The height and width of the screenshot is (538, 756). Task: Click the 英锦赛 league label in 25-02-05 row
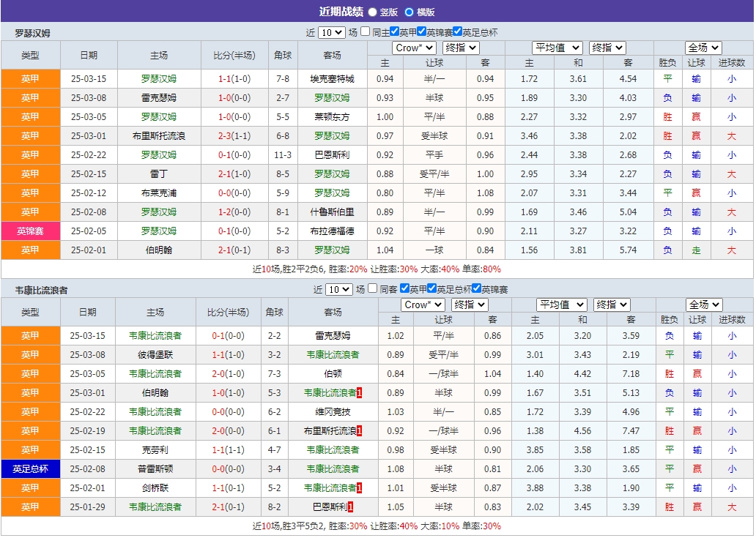point(30,231)
